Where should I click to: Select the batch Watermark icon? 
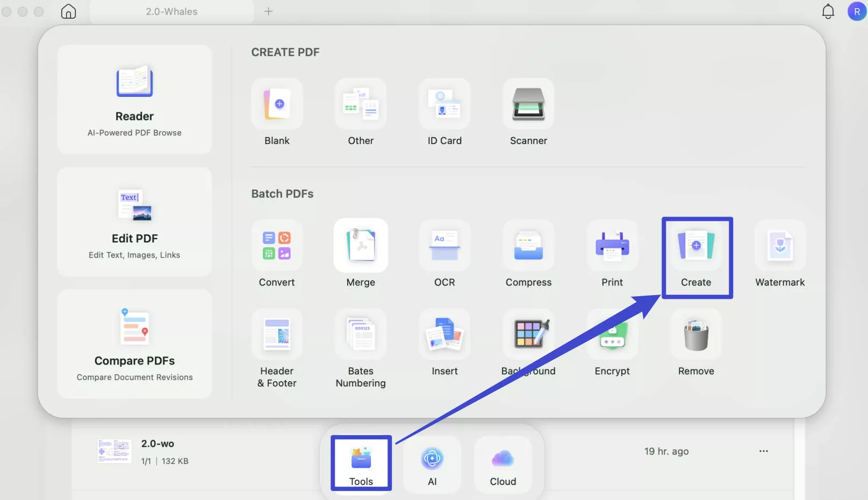(780, 246)
